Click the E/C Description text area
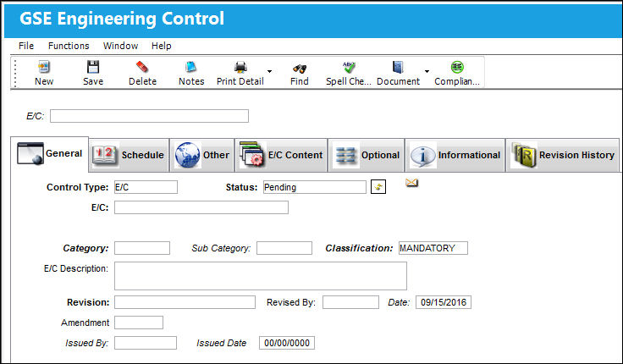This screenshot has width=623, height=364. point(261,276)
